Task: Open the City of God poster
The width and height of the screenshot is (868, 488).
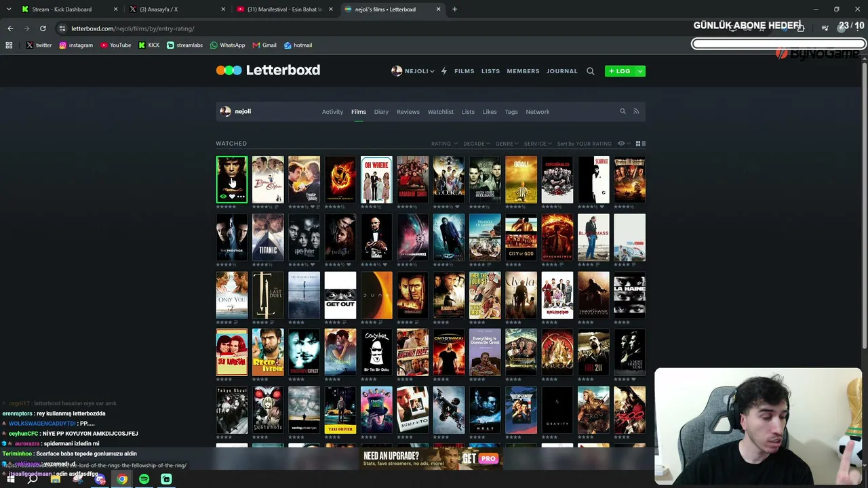Action: point(521,237)
